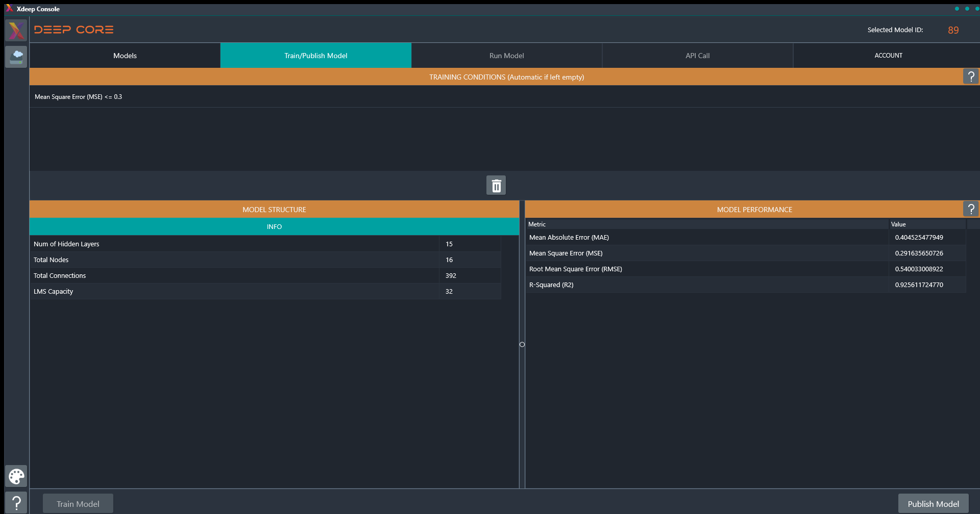
Task: Click the TRAINING CONDITIONS header title
Action: [x=506, y=77]
